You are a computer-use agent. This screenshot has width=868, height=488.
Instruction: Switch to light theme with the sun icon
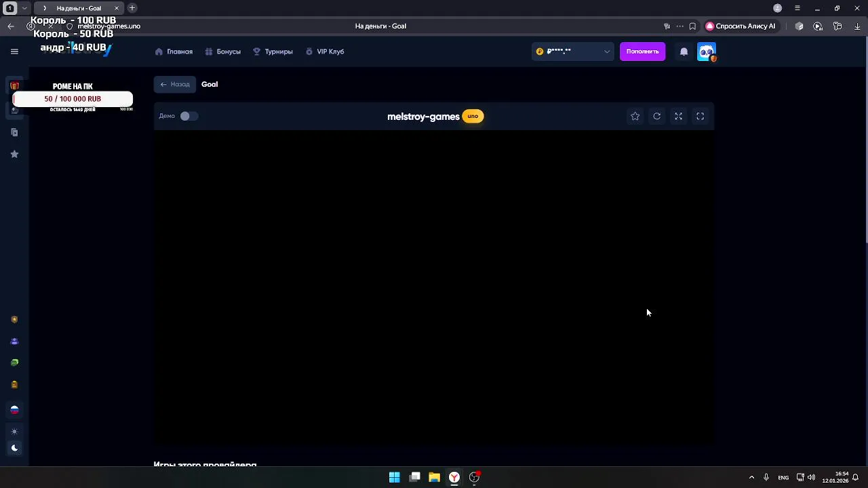click(14, 432)
